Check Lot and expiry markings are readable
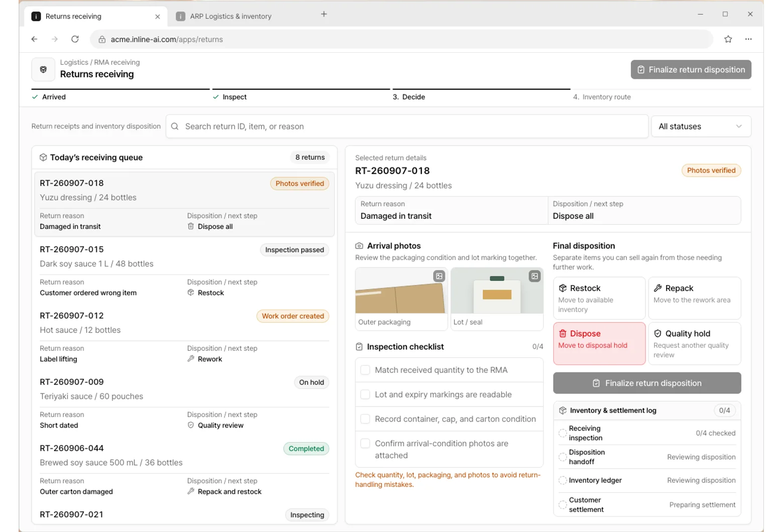Screen dimensions: 783x532 point(365,394)
